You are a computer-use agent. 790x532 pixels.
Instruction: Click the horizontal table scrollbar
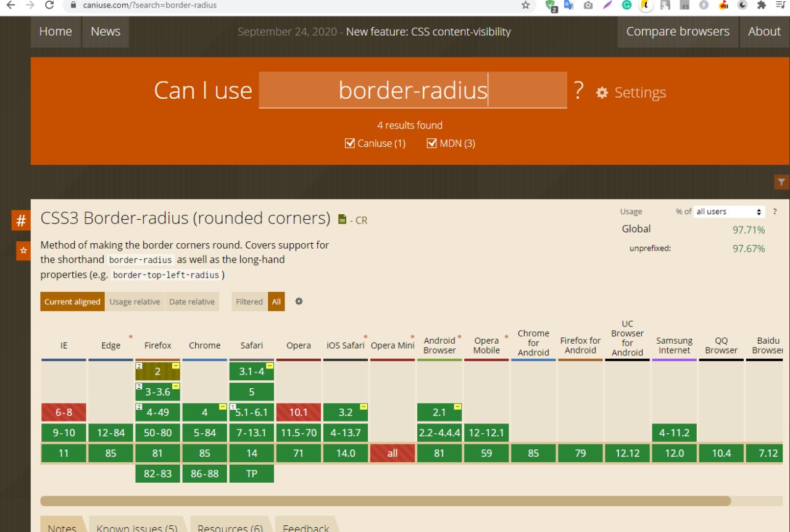pos(385,501)
